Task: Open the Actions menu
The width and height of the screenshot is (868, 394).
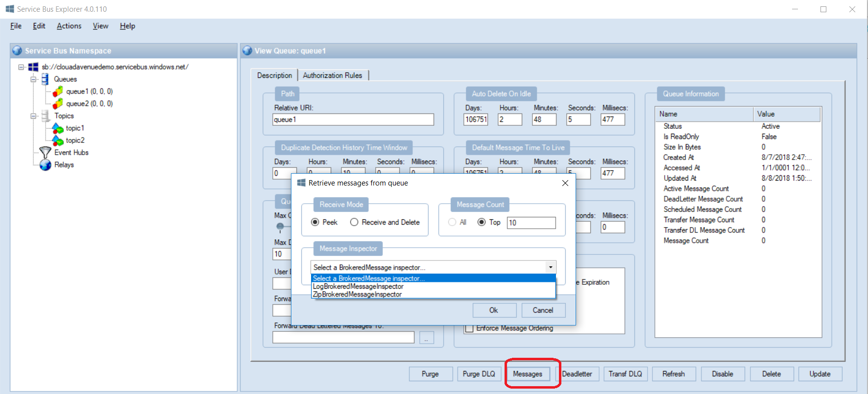Action: 69,26
